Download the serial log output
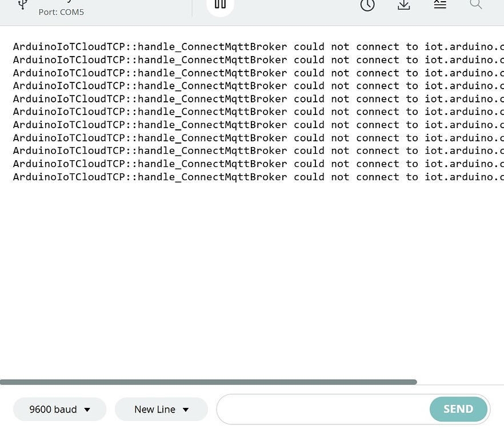Image resolution: width=504 pixels, height=429 pixels. point(404,5)
